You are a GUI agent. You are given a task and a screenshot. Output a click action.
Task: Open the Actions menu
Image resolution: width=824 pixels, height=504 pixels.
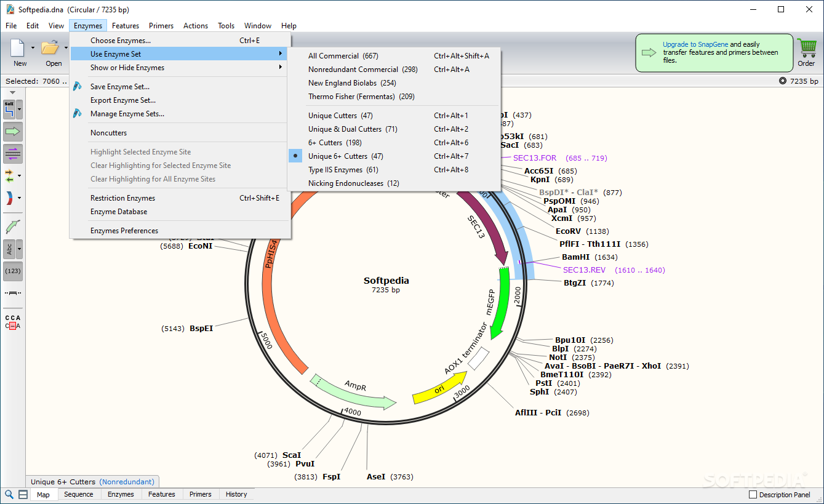pos(196,26)
